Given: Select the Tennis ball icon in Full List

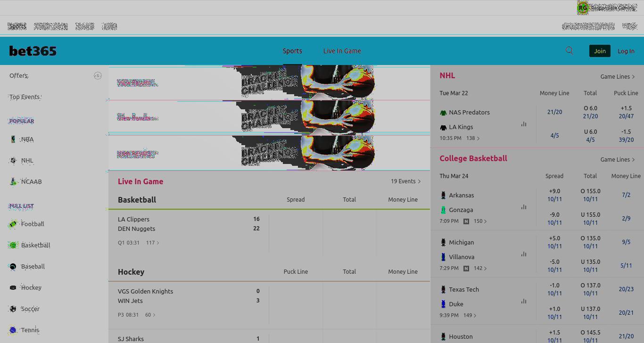Looking at the screenshot, I should pos(13,330).
